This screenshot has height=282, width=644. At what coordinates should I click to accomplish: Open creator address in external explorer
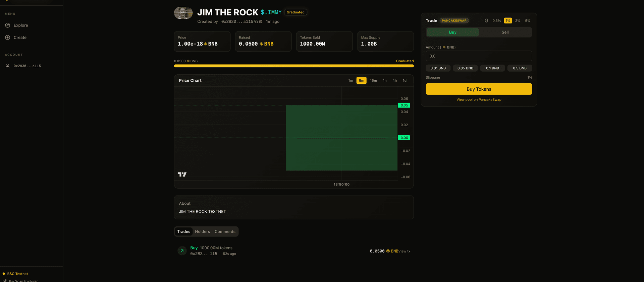[261, 21]
